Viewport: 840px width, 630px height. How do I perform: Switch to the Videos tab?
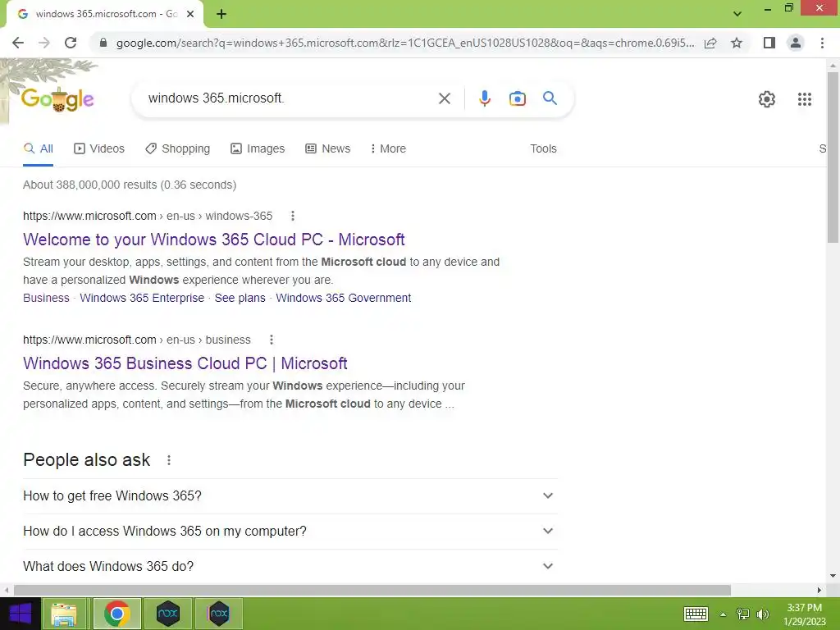coord(99,149)
